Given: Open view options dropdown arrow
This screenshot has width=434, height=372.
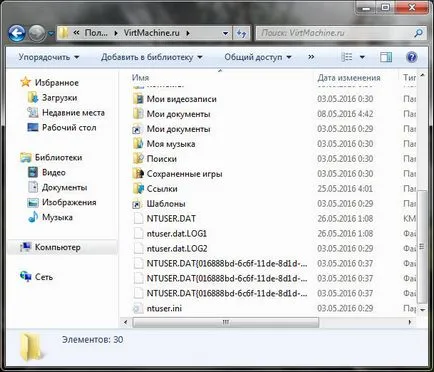Looking at the screenshot, I should 362,57.
